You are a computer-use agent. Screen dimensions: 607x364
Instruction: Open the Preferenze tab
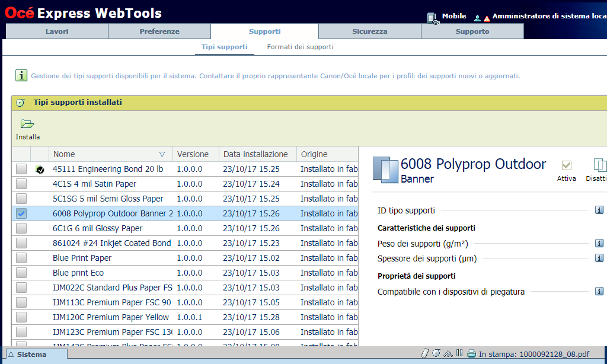159,31
